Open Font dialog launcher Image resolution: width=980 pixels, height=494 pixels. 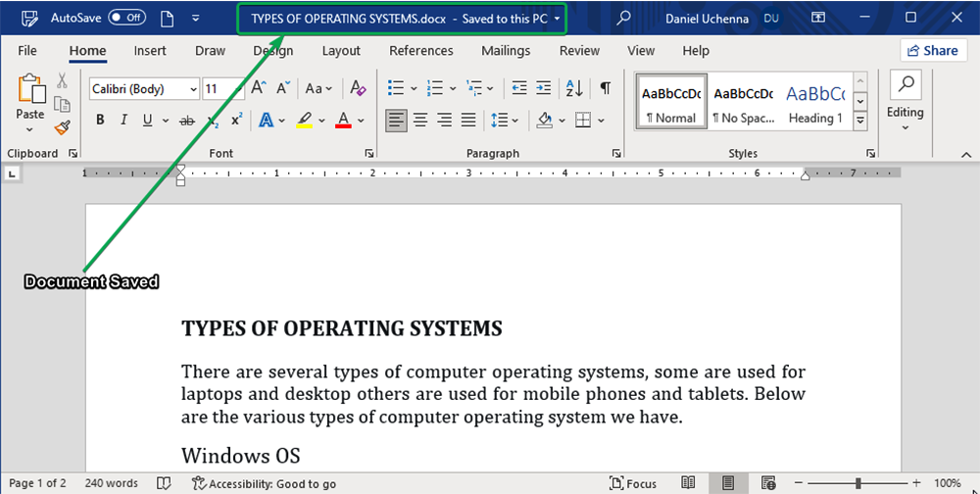[369, 153]
